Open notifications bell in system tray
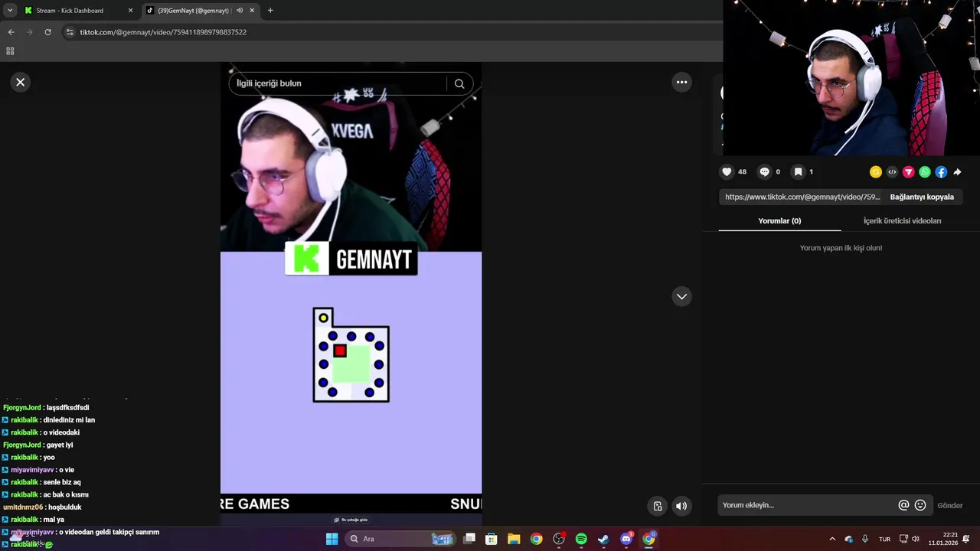The width and height of the screenshot is (980, 551). coord(966,539)
